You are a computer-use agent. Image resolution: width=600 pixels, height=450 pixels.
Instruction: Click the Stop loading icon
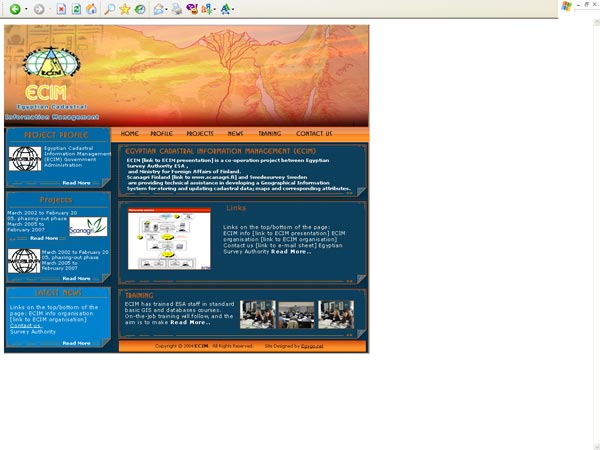61,9
